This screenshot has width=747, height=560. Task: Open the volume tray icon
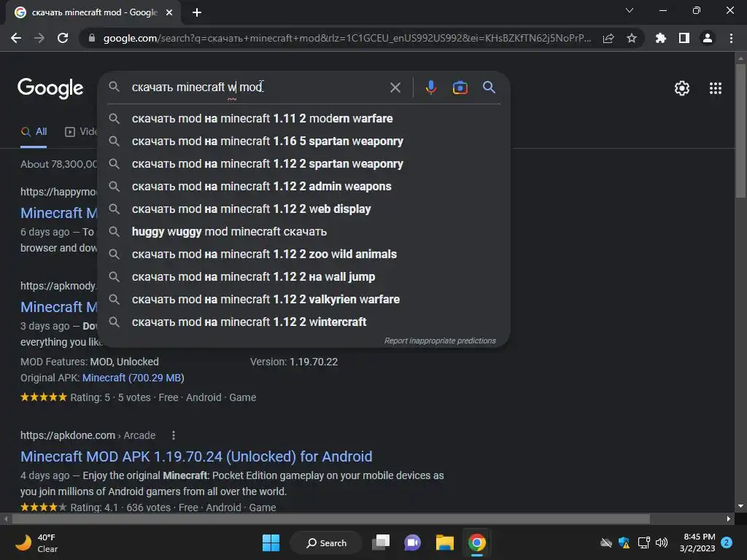[x=662, y=542]
